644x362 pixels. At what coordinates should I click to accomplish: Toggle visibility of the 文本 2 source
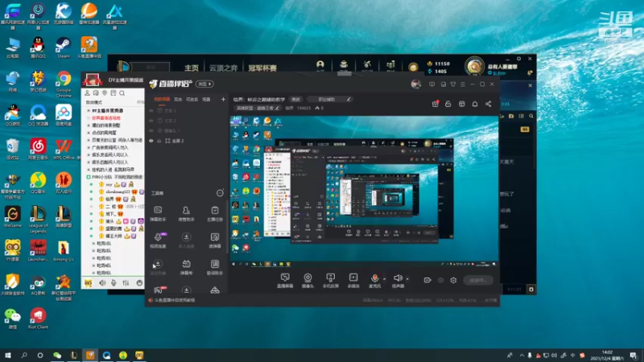[x=151, y=121]
